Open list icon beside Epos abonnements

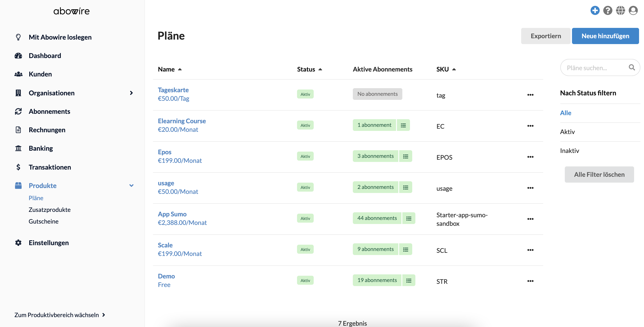pyautogui.click(x=405, y=156)
